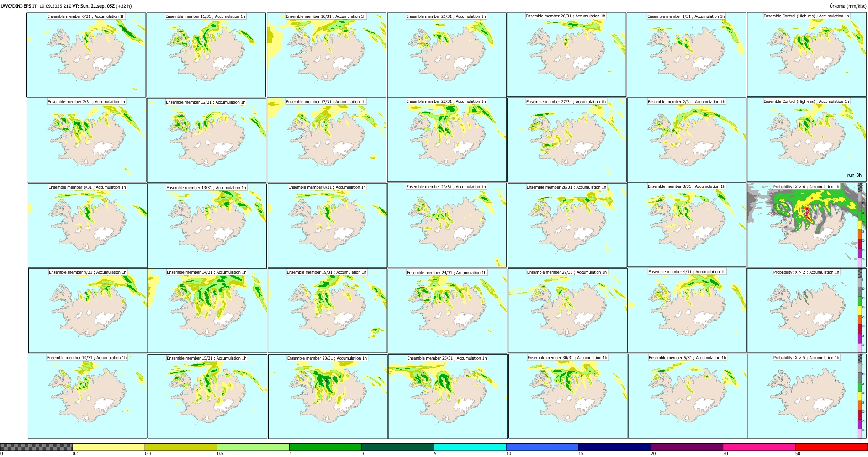Click the purple 20–30 legend swatch
868x457 pixels.
pyautogui.click(x=687, y=447)
